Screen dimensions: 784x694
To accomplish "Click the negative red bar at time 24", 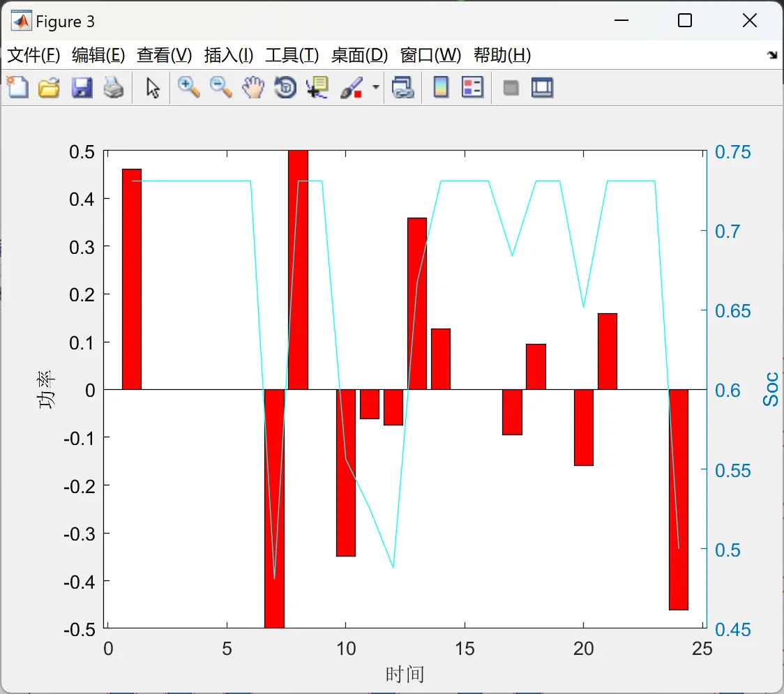I will [x=679, y=499].
